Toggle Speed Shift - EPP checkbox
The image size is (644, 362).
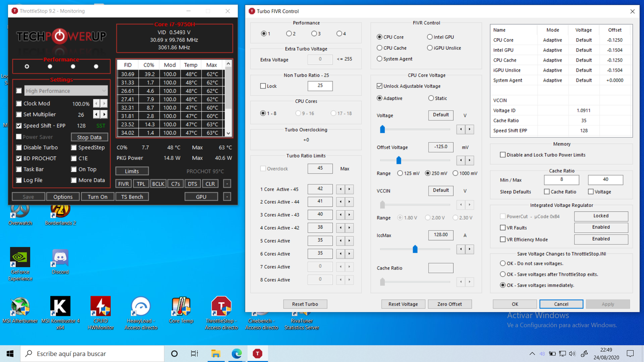point(19,126)
